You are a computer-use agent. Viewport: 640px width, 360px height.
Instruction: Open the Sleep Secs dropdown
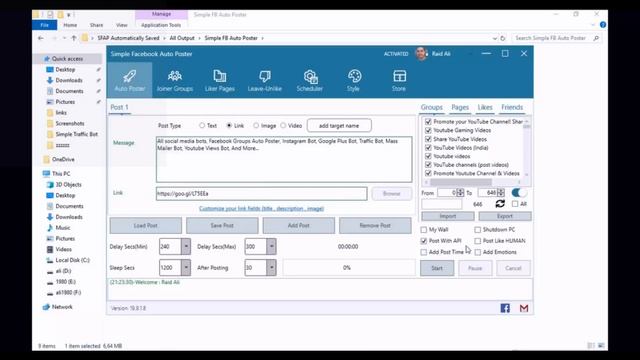[186, 268]
